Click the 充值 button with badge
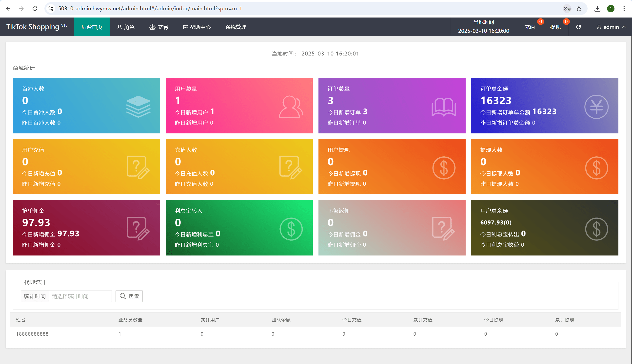The height and width of the screenshot is (364, 632). (530, 27)
